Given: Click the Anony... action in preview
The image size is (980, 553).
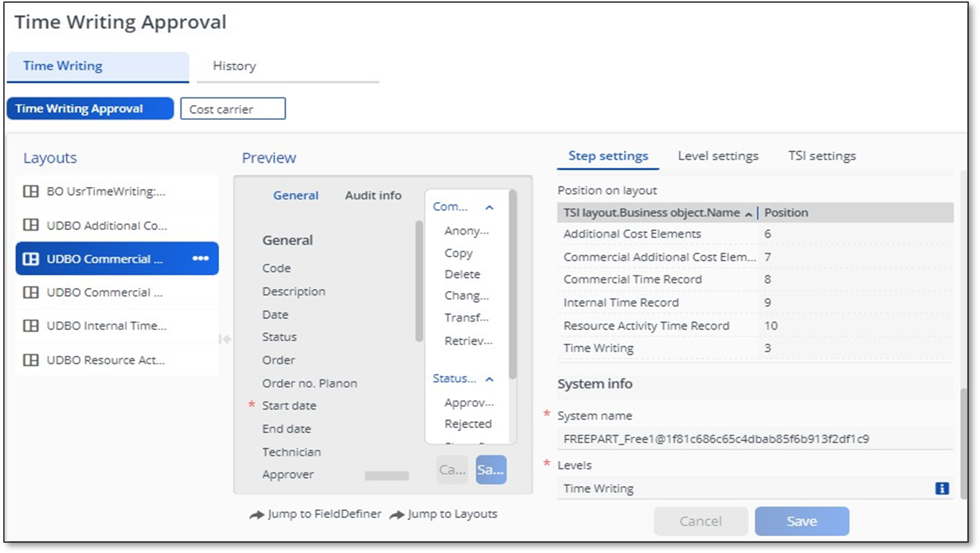Looking at the screenshot, I should (466, 231).
